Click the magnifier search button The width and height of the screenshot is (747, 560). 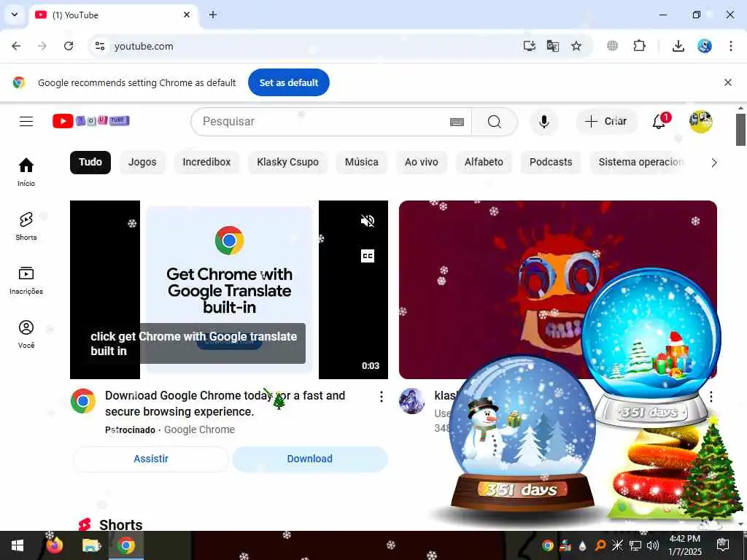[x=495, y=122]
